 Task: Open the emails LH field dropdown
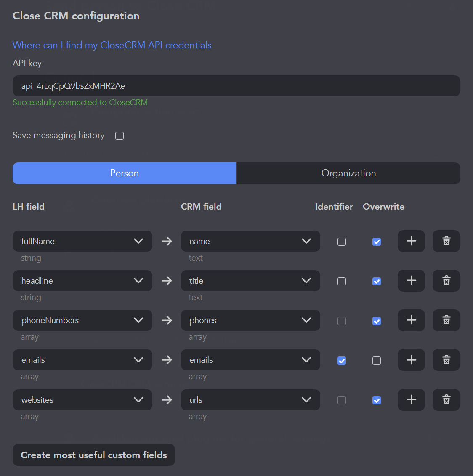tap(82, 360)
